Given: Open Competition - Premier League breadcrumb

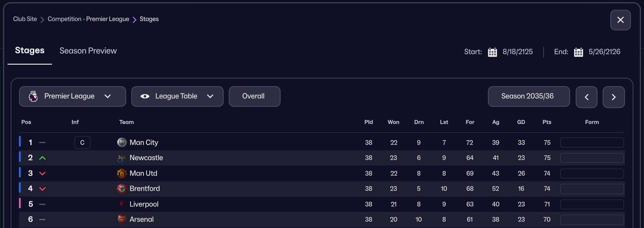Looking at the screenshot, I should tap(88, 19).
